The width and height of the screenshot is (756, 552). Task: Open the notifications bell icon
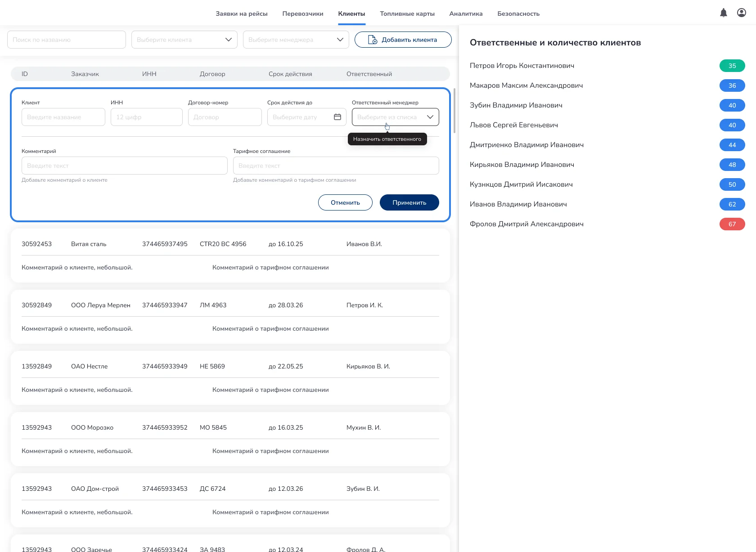(724, 13)
